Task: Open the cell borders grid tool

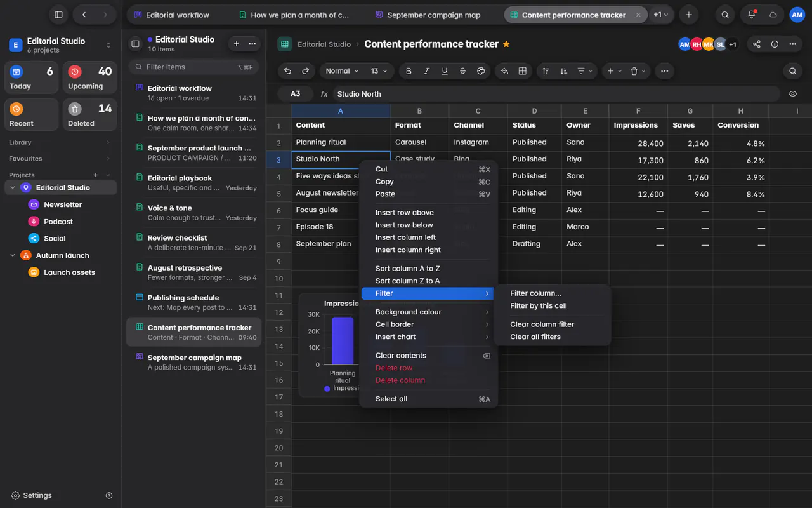Action: pyautogui.click(x=523, y=71)
